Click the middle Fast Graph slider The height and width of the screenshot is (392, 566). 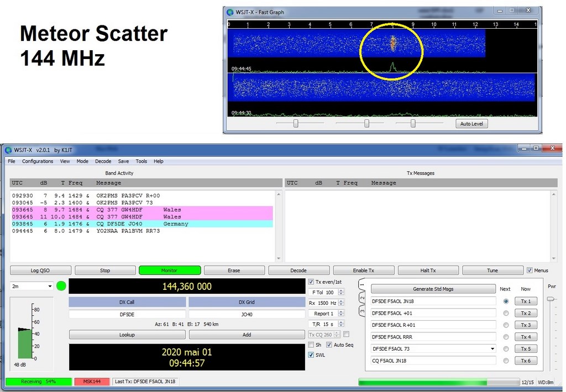(x=367, y=123)
